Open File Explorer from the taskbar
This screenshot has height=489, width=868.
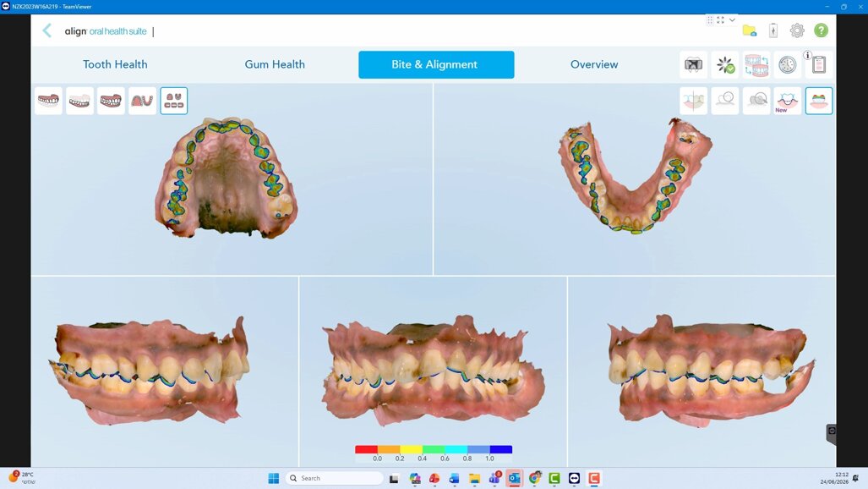pyautogui.click(x=474, y=478)
